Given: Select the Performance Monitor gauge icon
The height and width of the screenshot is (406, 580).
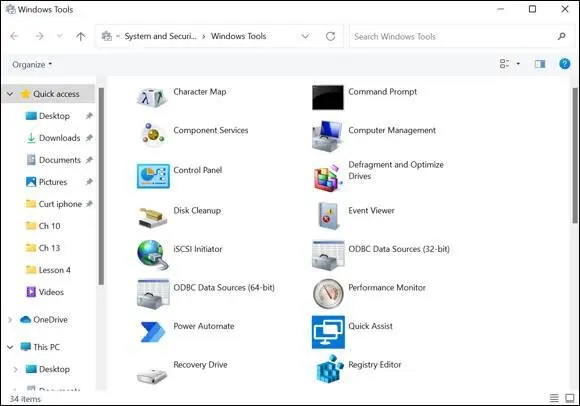Looking at the screenshot, I should [328, 294].
